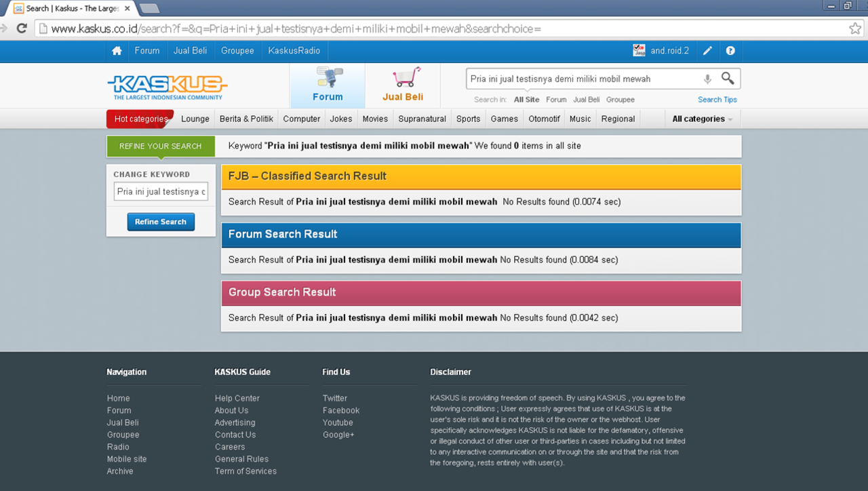Viewport: 868px width, 491px height.
Task: Open Contact Us footer link
Action: pos(235,435)
